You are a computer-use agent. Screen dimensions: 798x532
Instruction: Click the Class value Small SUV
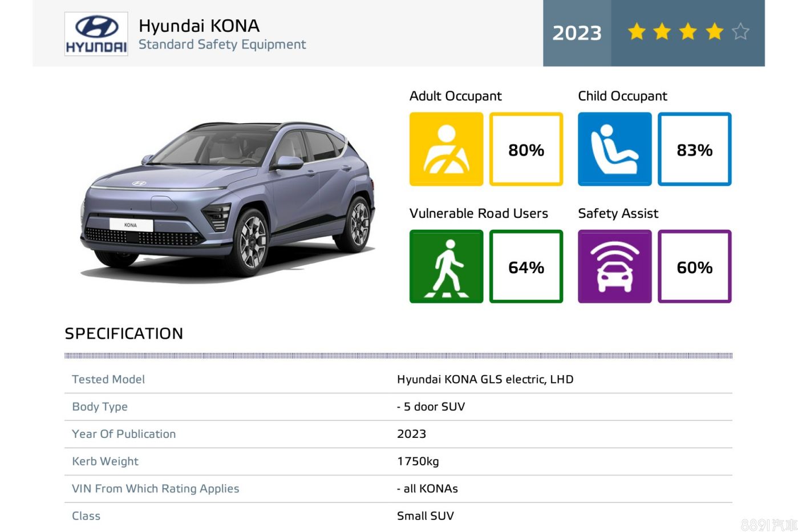pos(426,516)
